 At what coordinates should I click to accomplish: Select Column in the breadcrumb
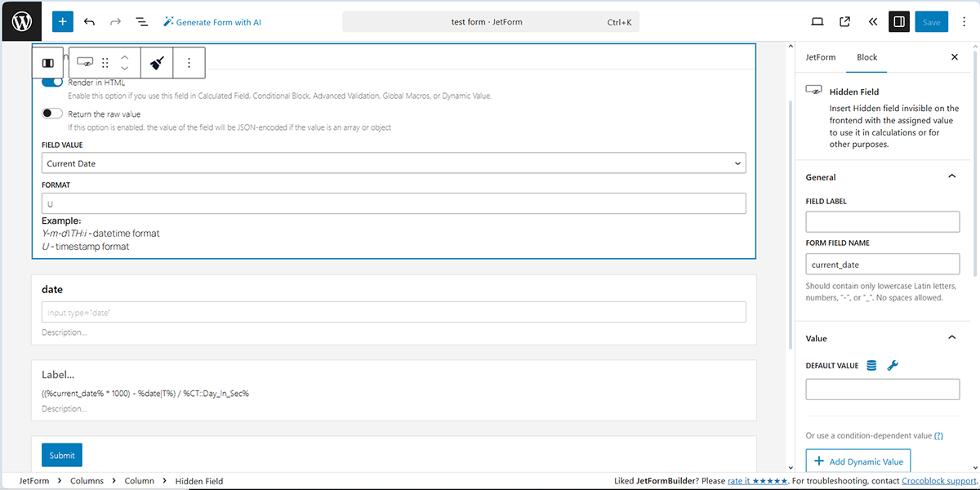pos(139,481)
